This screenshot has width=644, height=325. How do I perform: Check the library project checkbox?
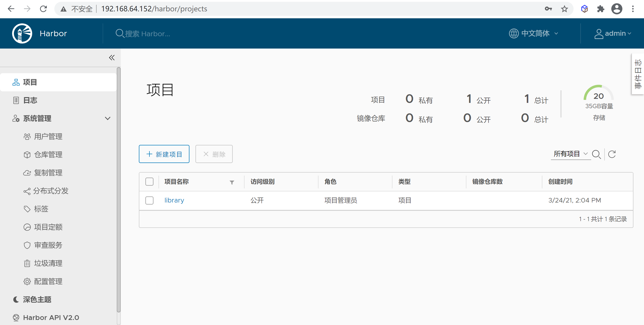tap(149, 200)
